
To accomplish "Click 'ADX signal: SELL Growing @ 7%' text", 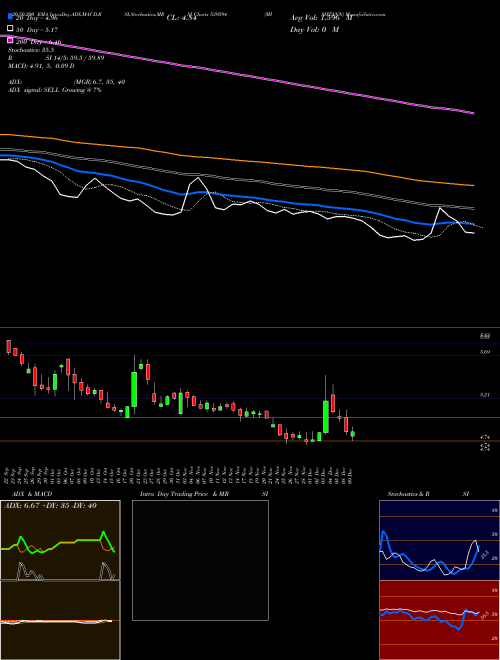I will [55, 90].
